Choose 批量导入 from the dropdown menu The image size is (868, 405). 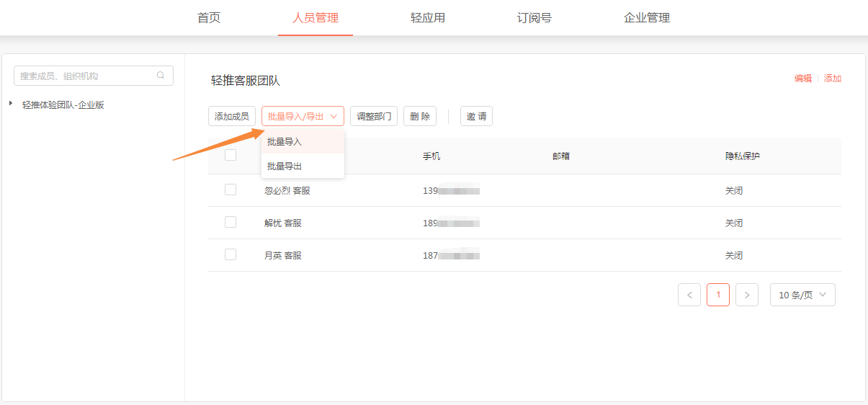pos(285,142)
